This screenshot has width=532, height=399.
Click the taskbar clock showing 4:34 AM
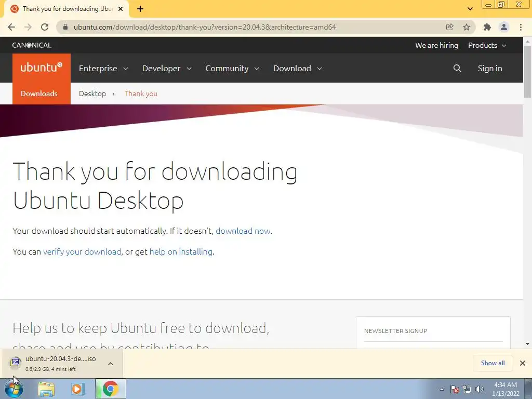[506, 389]
